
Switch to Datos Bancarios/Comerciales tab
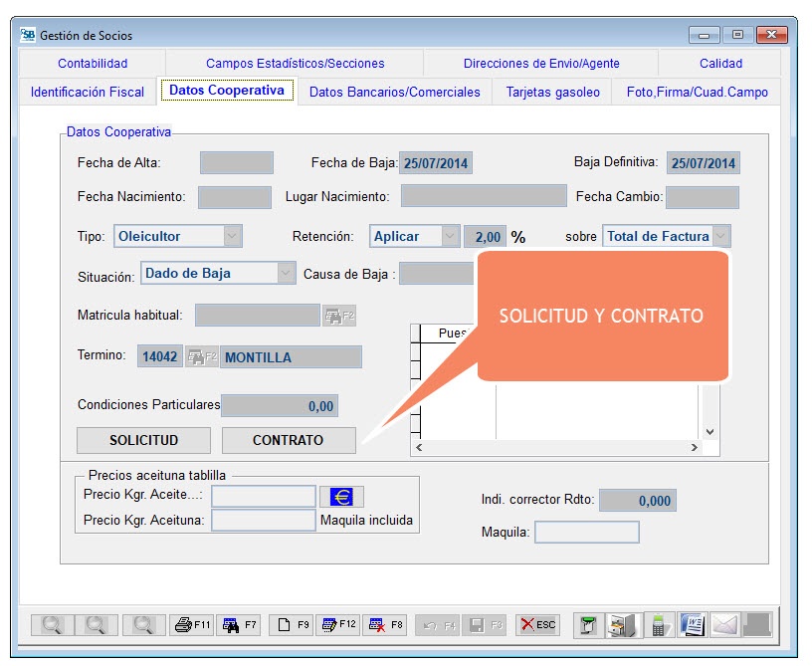(394, 92)
